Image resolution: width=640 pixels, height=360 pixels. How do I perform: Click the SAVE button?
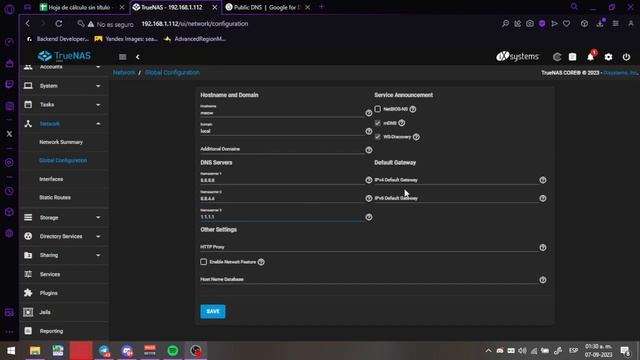click(213, 311)
